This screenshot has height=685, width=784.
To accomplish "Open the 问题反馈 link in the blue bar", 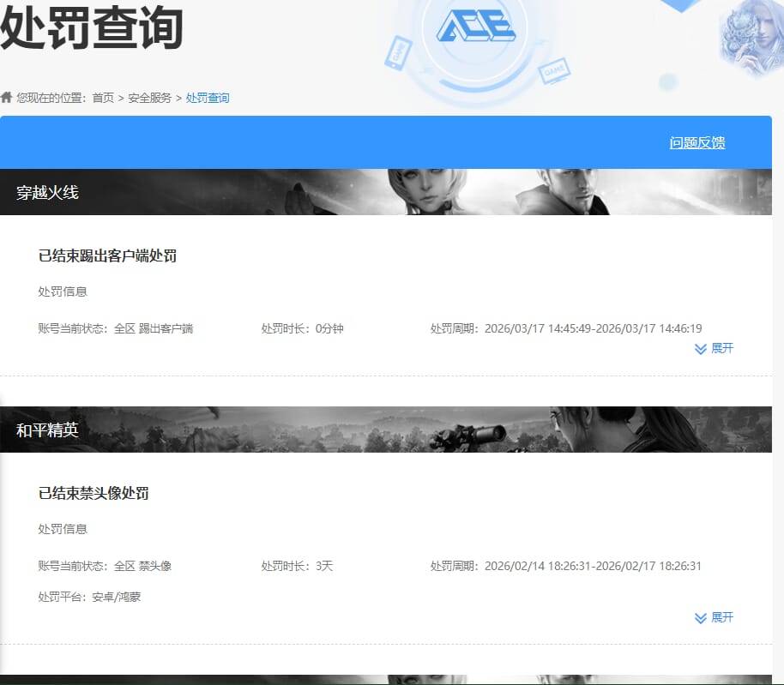I will click(x=697, y=143).
